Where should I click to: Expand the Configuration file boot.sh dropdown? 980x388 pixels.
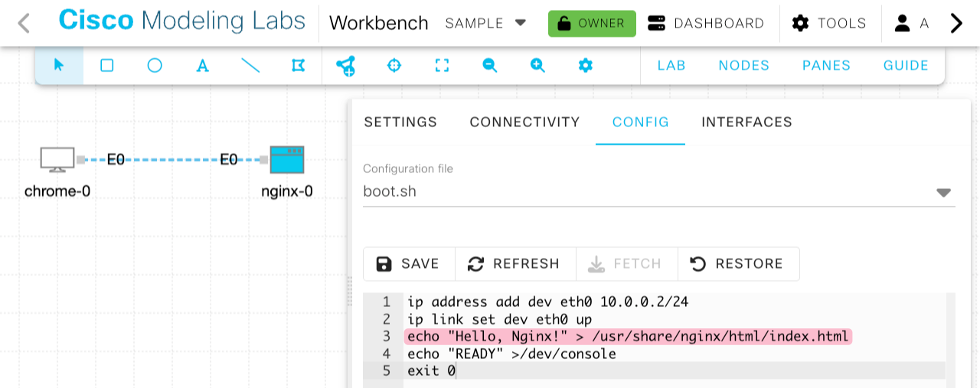coord(659,191)
